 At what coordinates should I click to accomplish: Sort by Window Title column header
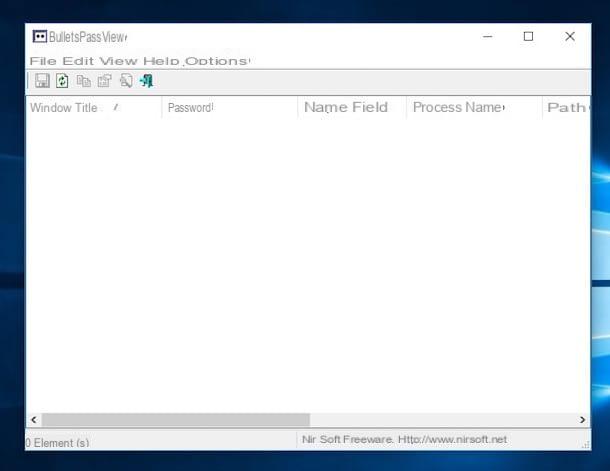tap(94, 107)
